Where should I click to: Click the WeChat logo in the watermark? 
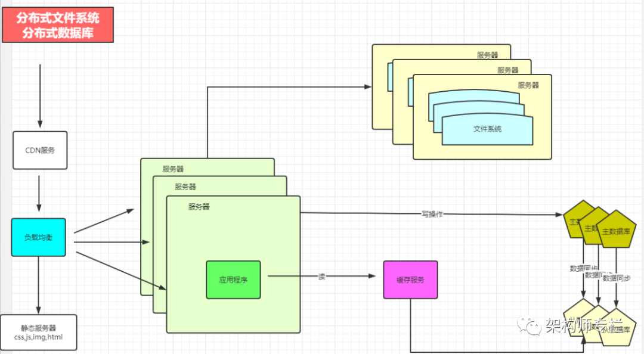pyautogui.click(x=530, y=325)
